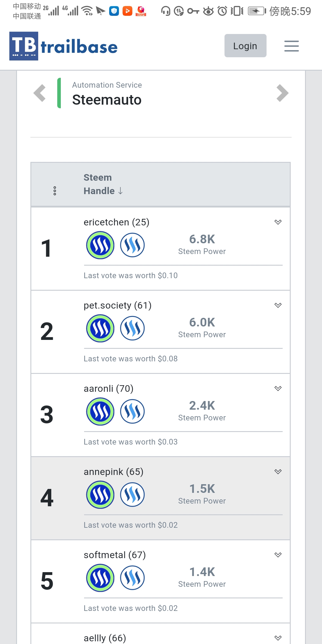
Task: Click annepink's white Steem logo icon
Action: (132, 495)
